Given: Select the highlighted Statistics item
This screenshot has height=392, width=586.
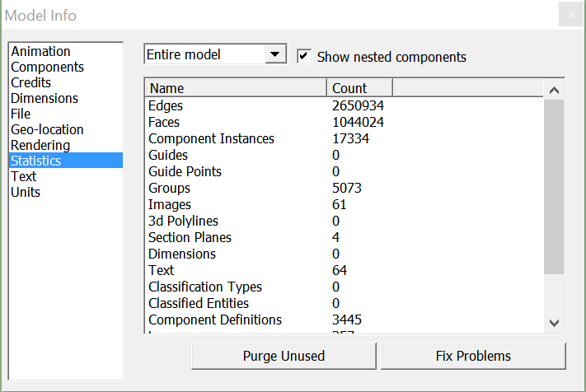Looking at the screenshot, I should [x=66, y=161].
